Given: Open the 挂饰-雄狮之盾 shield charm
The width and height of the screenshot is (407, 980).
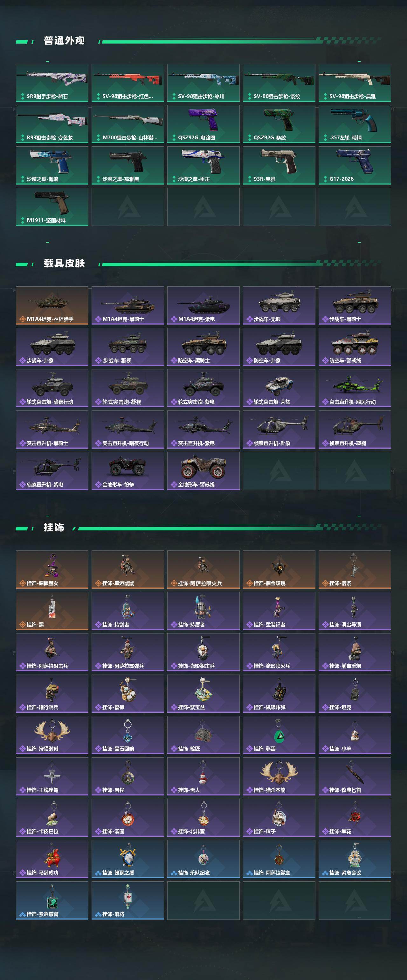Looking at the screenshot, I should click(128, 859).
